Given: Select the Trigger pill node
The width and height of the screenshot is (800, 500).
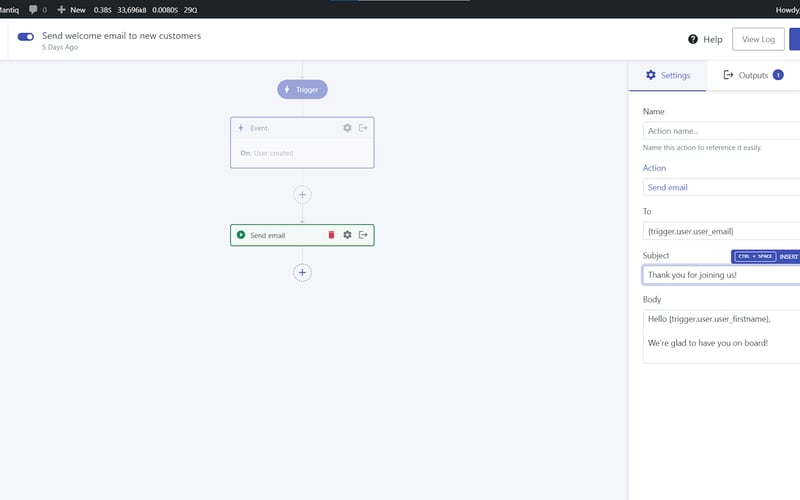Looking at the screenshot, I should coord(302,89).
